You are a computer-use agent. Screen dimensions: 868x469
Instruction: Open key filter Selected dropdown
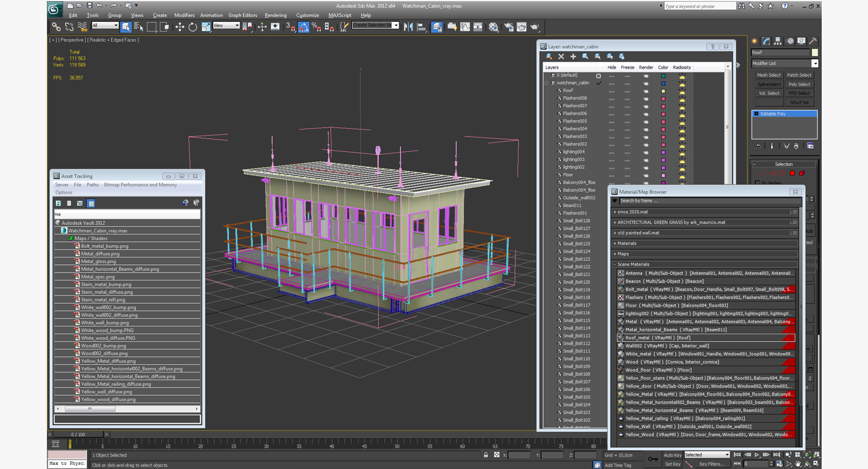click(x=707, y=455)
